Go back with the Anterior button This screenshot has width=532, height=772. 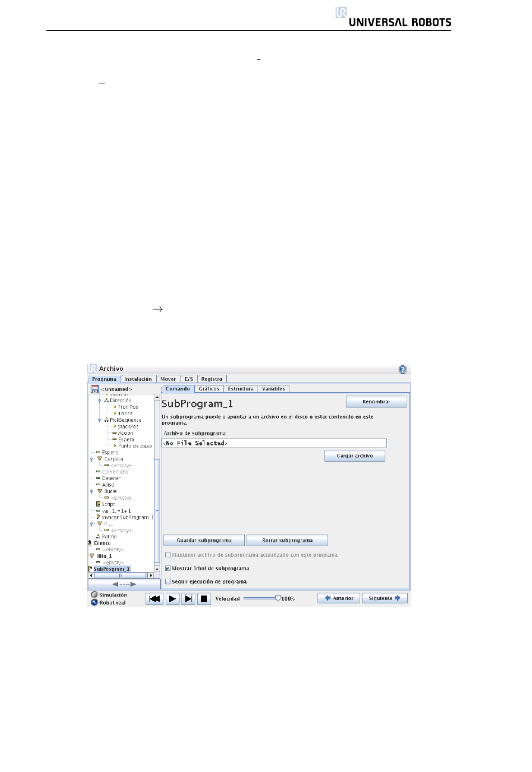339,598
